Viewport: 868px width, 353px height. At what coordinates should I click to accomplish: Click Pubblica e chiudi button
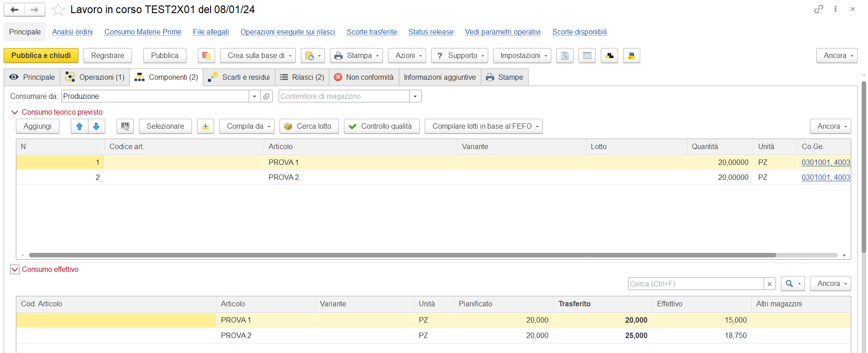(41, 56)
